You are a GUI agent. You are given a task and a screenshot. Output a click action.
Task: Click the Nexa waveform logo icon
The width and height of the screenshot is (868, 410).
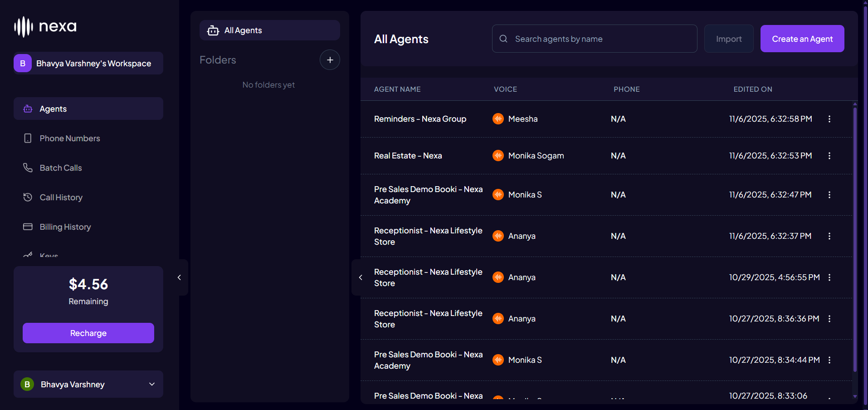pos(24,27)
